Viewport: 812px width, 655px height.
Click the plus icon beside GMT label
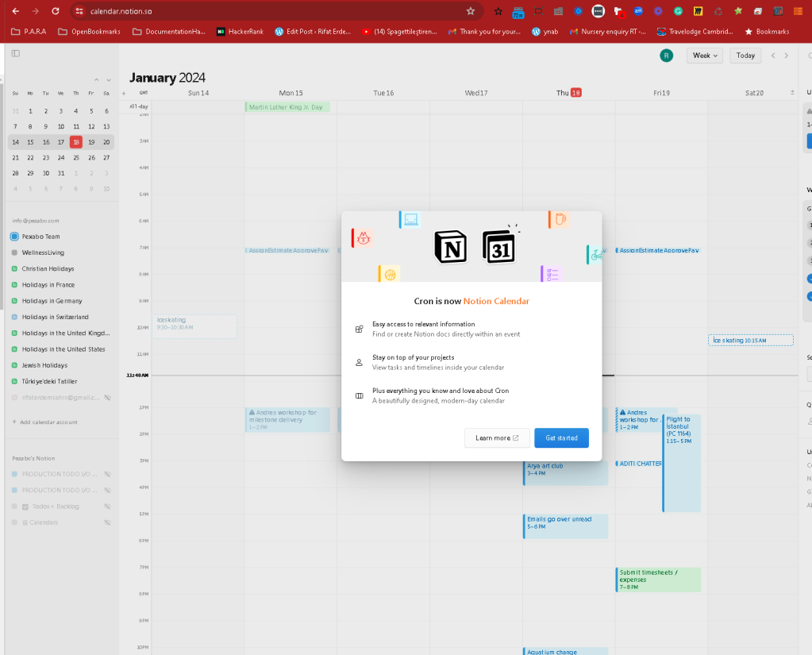click(x=124, y=93)
